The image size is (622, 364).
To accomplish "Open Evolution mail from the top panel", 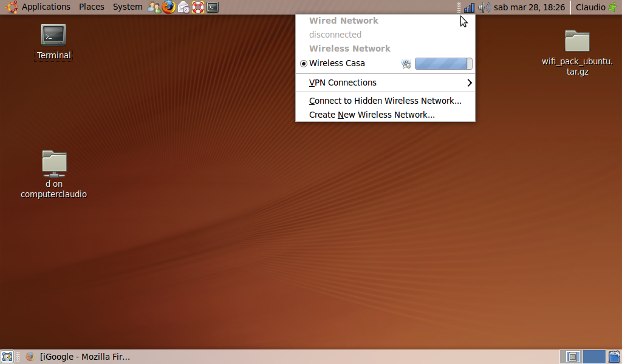I will point(183,7).
